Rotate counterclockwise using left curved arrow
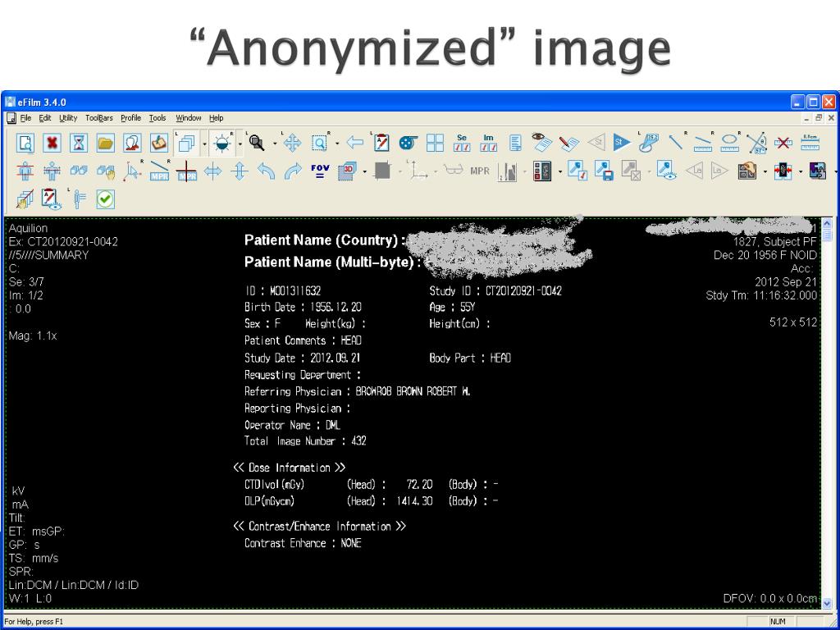Screen dimensions: 840x630 tap(267, 171)
